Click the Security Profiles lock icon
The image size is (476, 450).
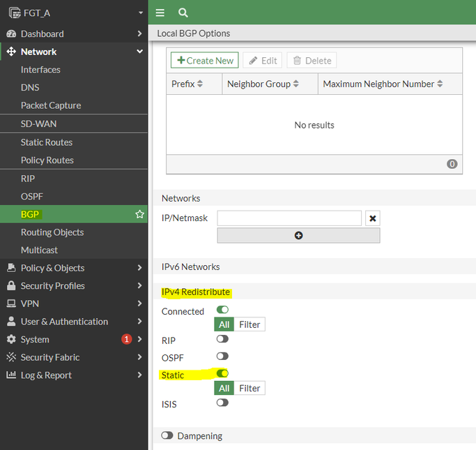click(11, 285)
